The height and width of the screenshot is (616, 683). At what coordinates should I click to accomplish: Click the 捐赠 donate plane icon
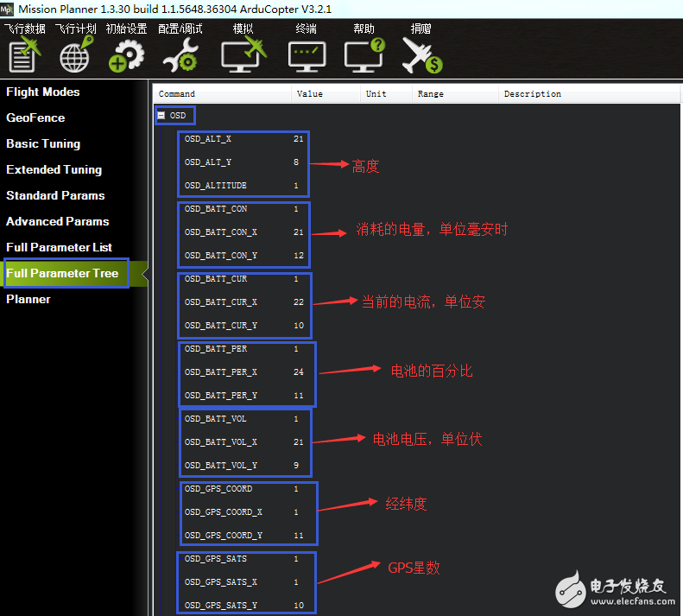point(421,55)
